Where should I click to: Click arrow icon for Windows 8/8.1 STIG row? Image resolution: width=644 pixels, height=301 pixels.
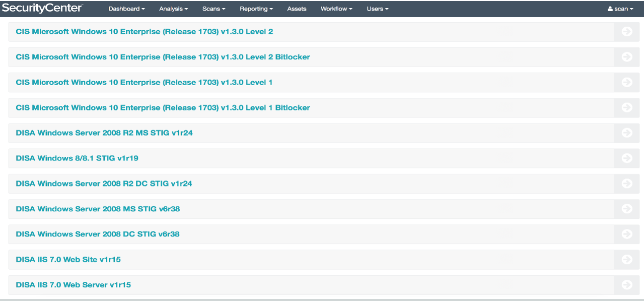(x=627, y=158)
